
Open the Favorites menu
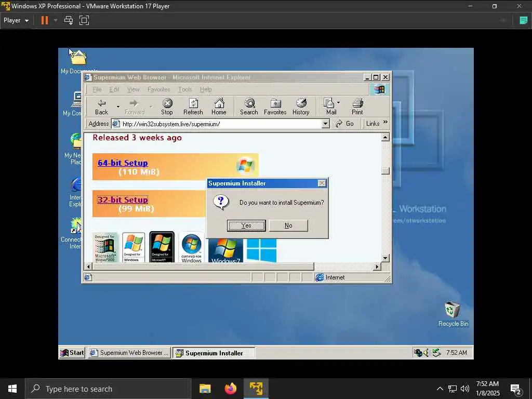click(158, 89)
